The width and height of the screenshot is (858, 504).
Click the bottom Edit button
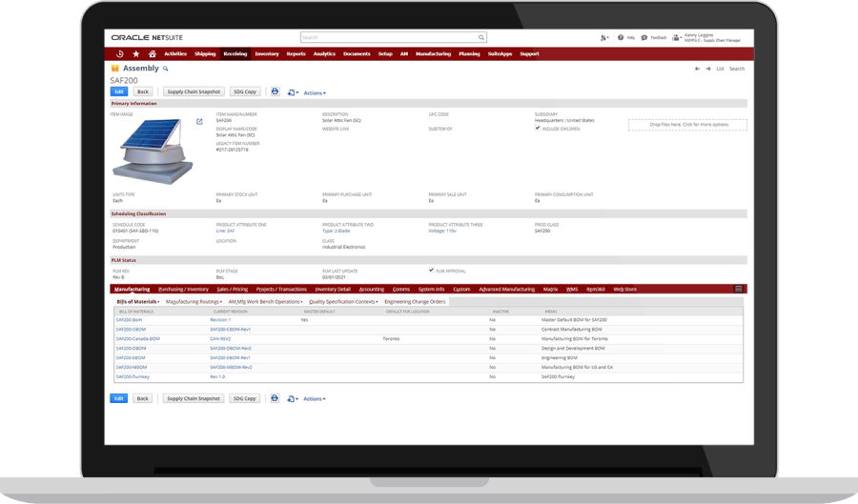[119, 398]
